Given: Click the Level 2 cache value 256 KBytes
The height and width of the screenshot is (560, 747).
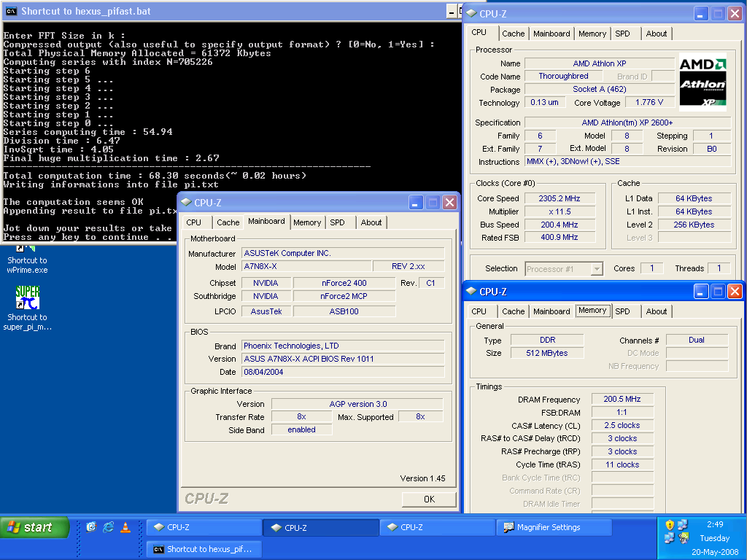Looking at the screenshot, I should (x=694, y=225).
